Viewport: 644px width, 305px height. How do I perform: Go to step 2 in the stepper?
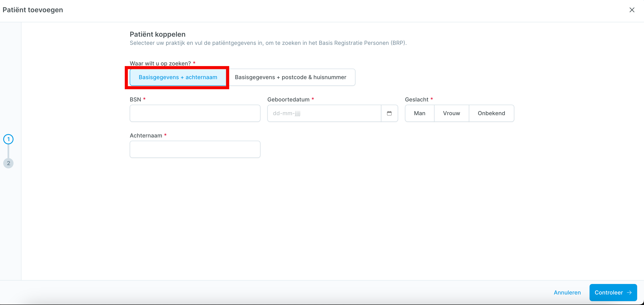pos(8,163)
